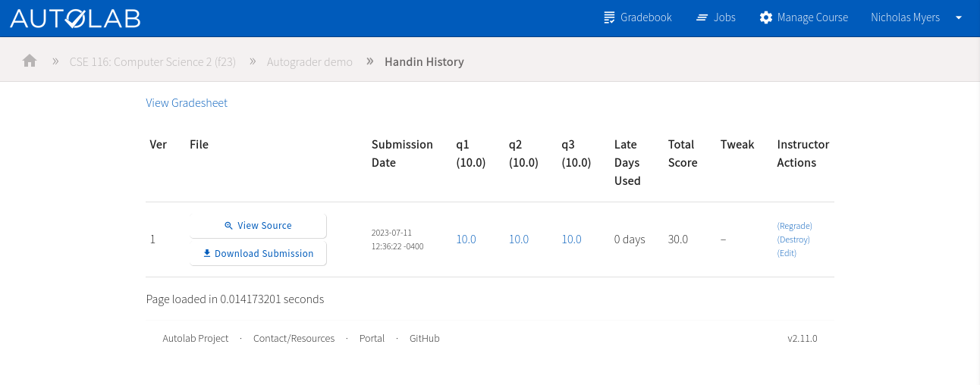Click Regrade instructor action

click(x=794, y=226)
